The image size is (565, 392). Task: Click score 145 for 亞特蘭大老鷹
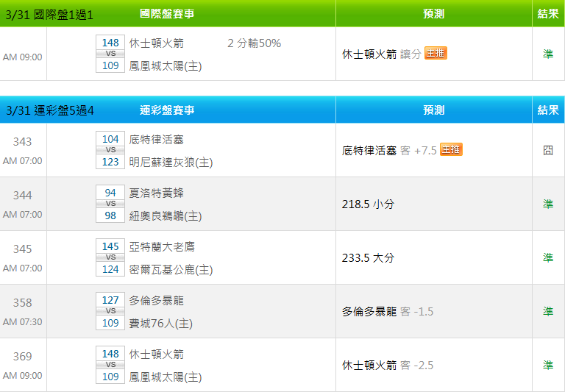[110, 246]
